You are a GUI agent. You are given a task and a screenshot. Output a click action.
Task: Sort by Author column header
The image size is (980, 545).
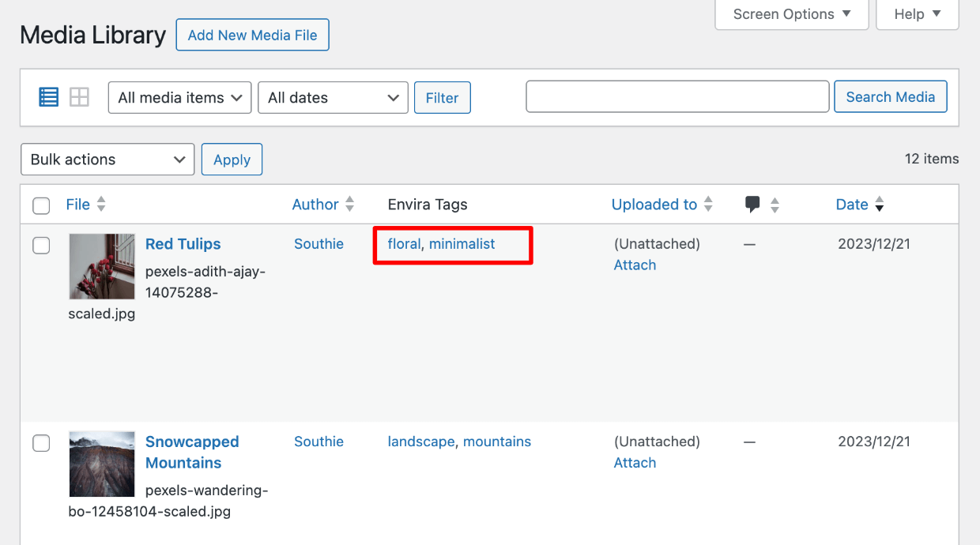(315, 205)
